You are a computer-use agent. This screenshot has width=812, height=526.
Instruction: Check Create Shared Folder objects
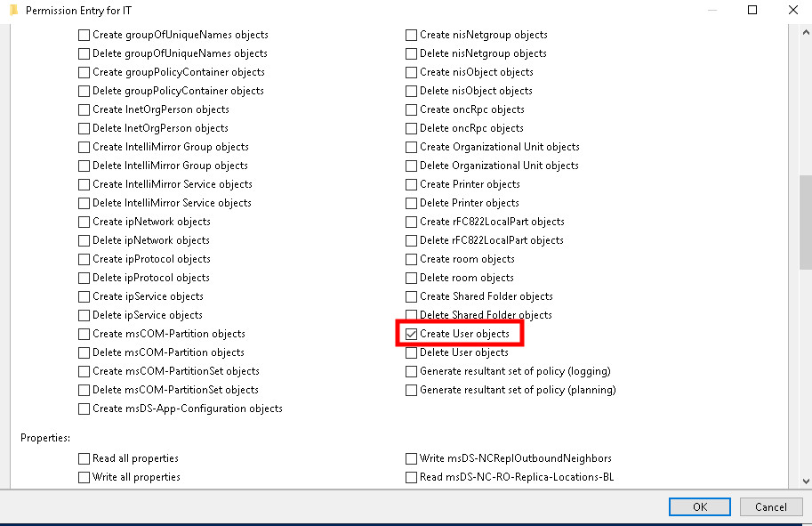[411, 296]
